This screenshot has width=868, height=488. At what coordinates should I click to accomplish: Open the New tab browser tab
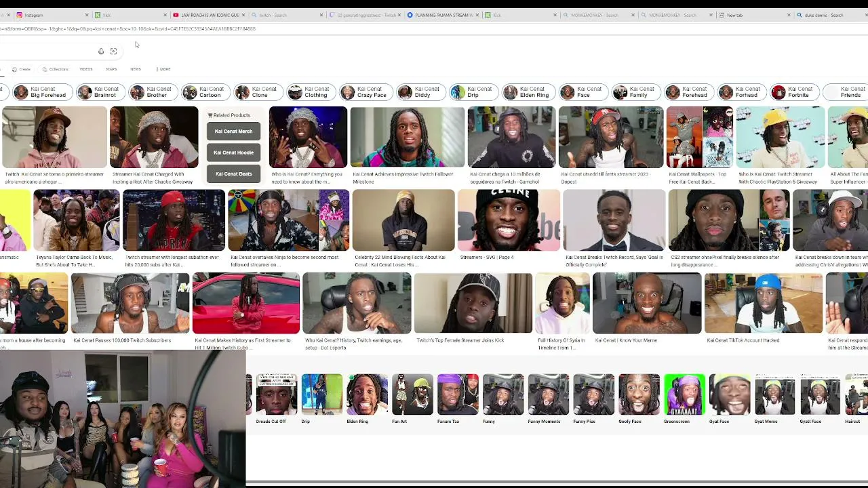tap(754, 15)
